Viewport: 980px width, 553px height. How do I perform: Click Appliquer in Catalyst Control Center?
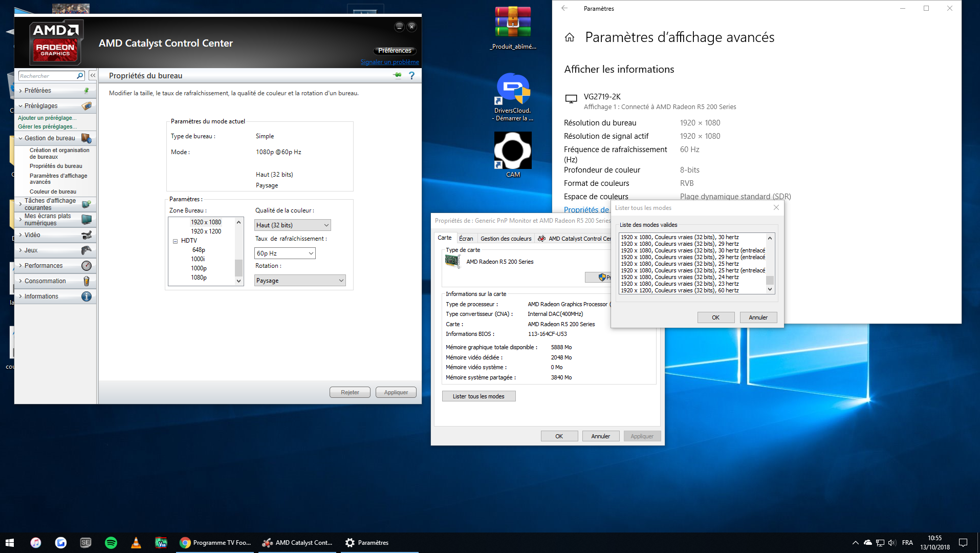[x=396, y=392]
